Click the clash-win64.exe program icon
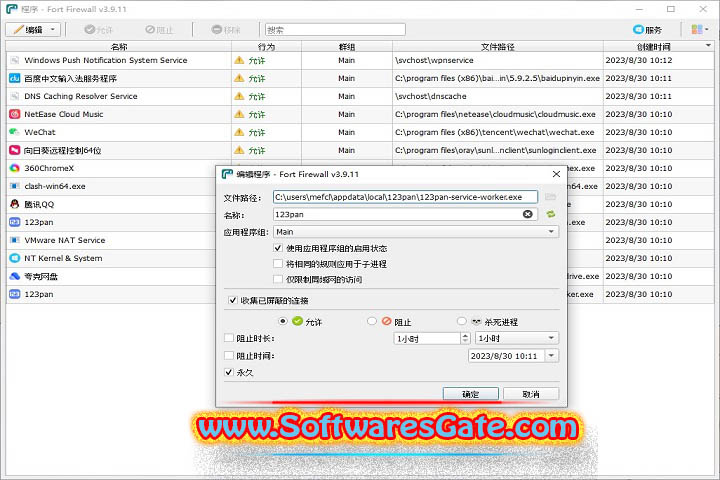The height and width of the screenshot is (480, 720). point(15,186)
